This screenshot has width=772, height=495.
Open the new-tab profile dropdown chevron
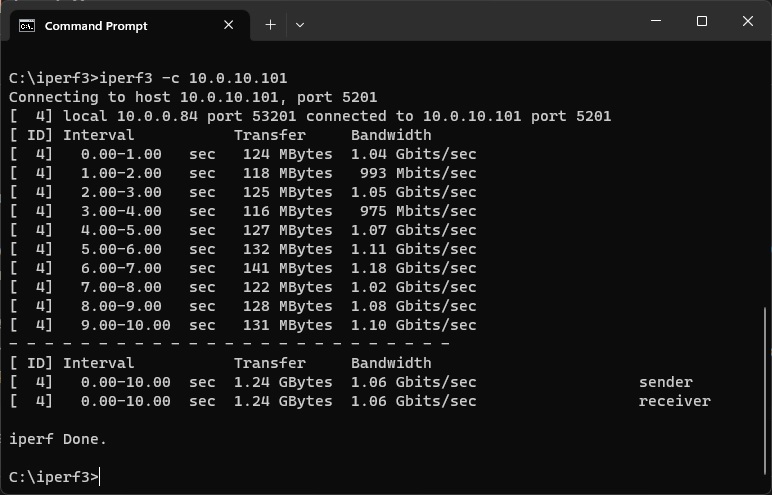(300, 25)
